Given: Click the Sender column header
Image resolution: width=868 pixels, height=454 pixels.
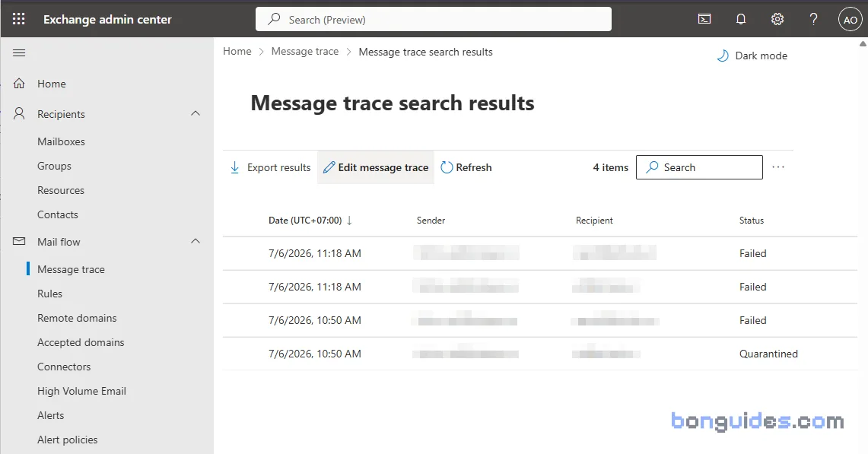Looking at the screenshot, I should 431,221.
